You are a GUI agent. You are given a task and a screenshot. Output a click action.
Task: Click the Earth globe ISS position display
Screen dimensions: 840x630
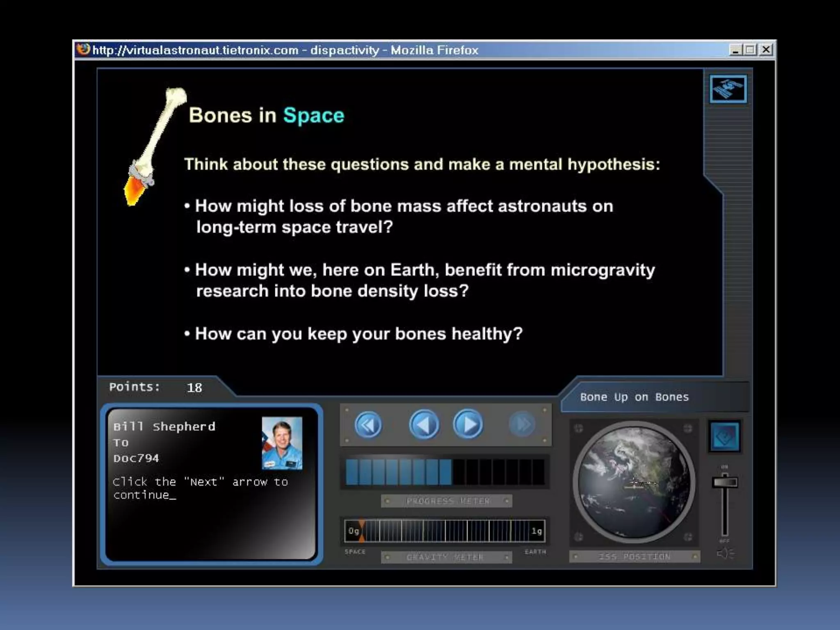(634, 483)
